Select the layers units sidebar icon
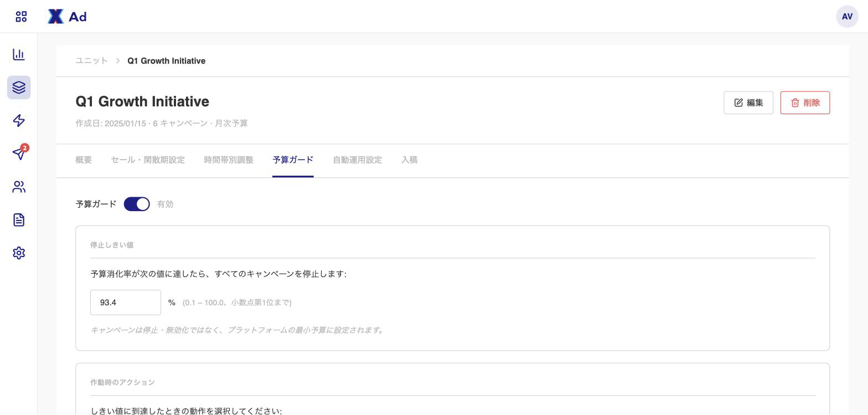The width and height of the screenshot is (868, 415). 19,88
